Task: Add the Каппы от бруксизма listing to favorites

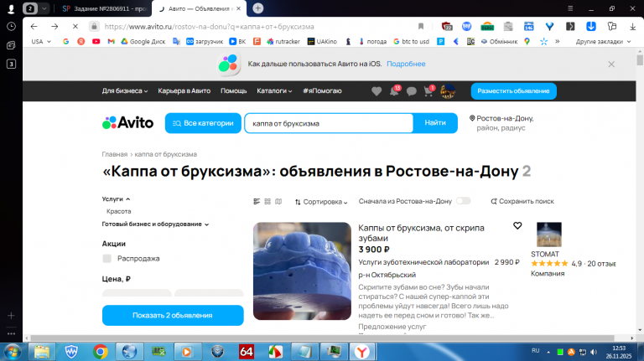Action: tap(517, 225)
